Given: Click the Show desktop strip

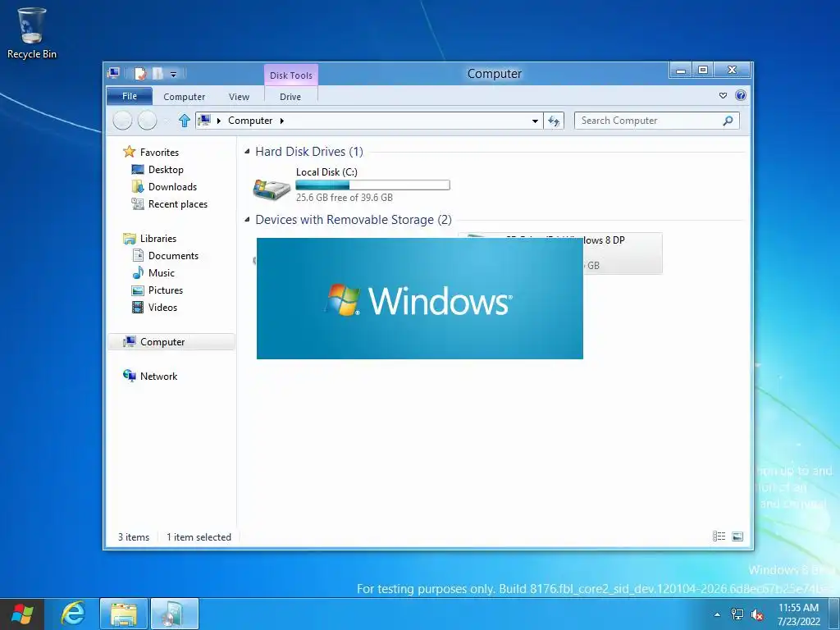Looking at the screenshot, I should 834,614.
